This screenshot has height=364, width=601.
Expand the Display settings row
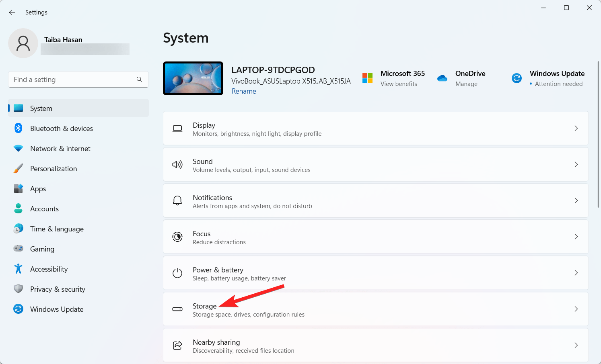pos(576,128)
